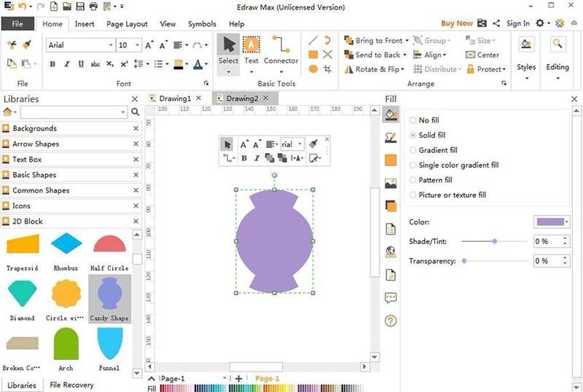This screenshot has height=392, width=583.
Task: Open the Align dropdown
Action: pos(430,55)
